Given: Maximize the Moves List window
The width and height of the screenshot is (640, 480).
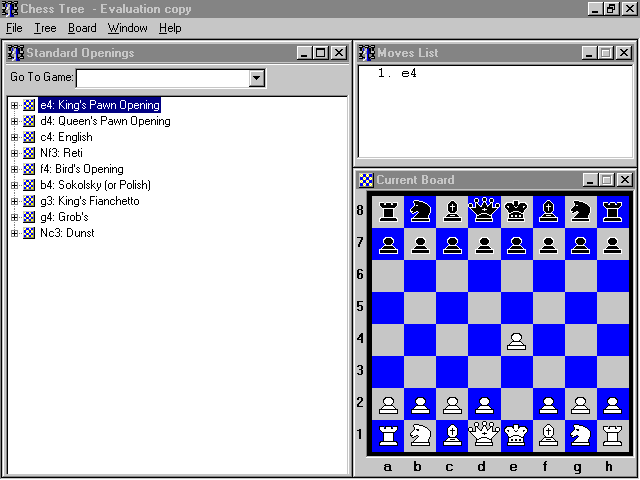Looking at the screenshot, I should coord(607,53).
